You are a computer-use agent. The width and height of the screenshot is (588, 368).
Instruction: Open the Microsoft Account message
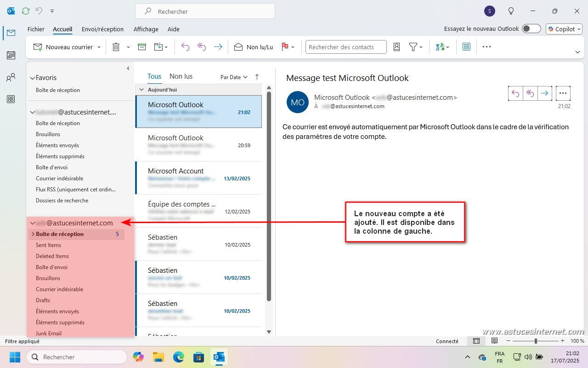point(199,178)
